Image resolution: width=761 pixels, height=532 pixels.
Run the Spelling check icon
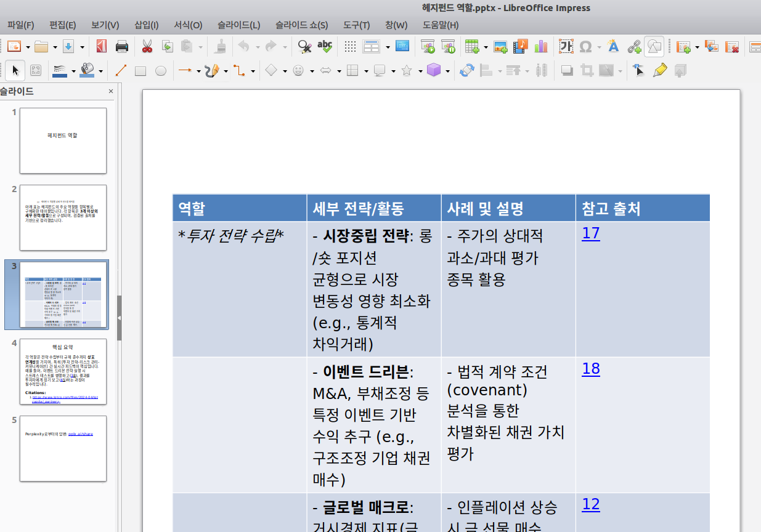click(x=325, y=46)
